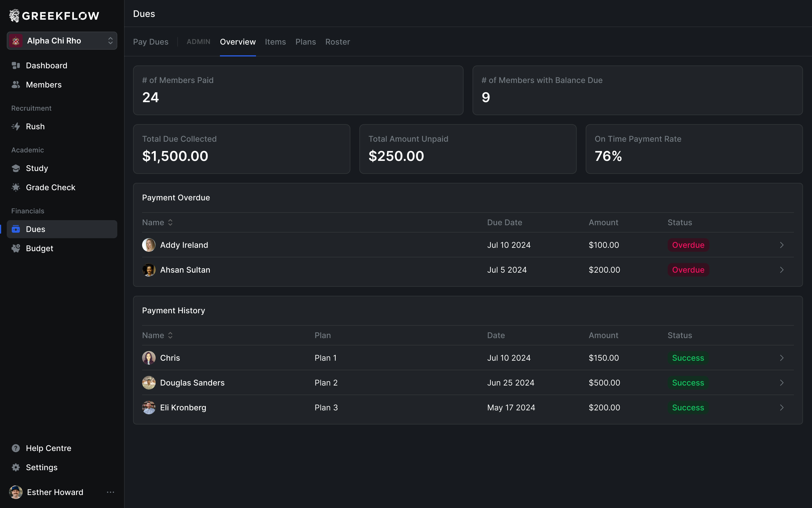Click the Study graduation cap icon
The image size is (812, 508).
click(16, 168)
